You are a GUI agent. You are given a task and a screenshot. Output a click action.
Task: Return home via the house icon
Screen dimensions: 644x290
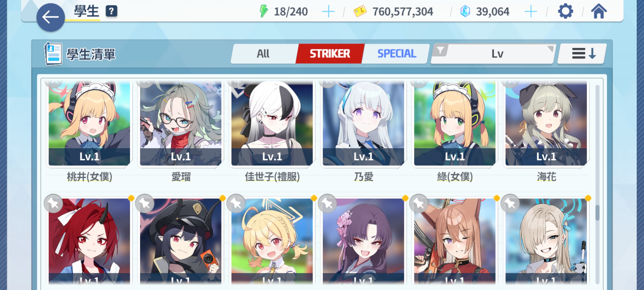click(x=599, y=12)
